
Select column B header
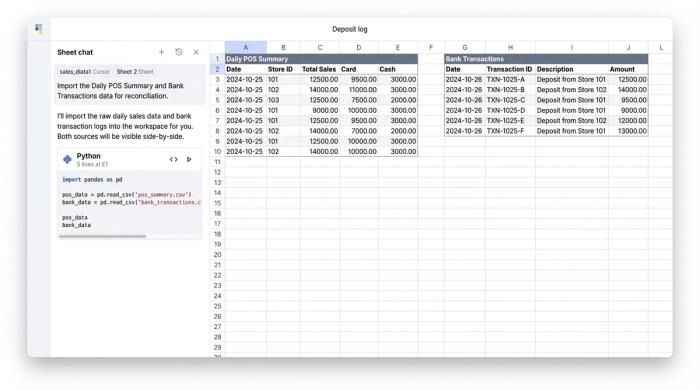click(x=283, y=47)
